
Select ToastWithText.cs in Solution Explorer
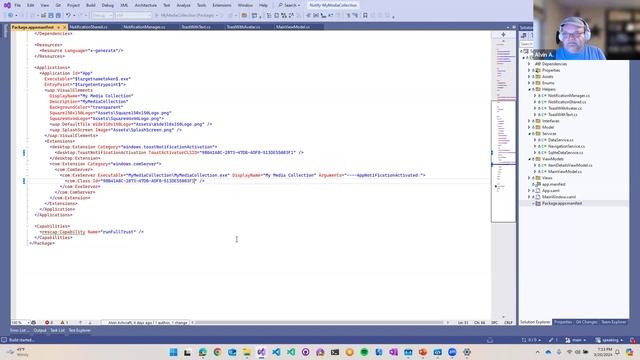tap(562, 115)
